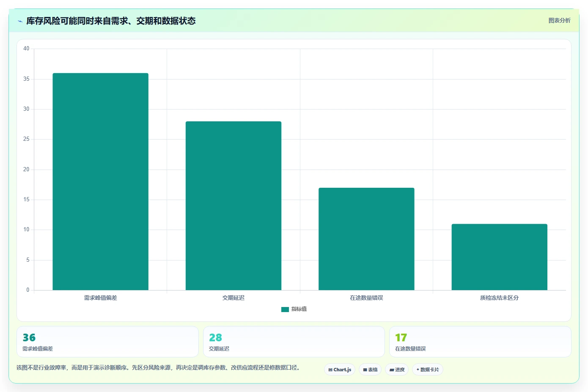Click the footnote text starting 该图不是行业故障率

point(159,367)
